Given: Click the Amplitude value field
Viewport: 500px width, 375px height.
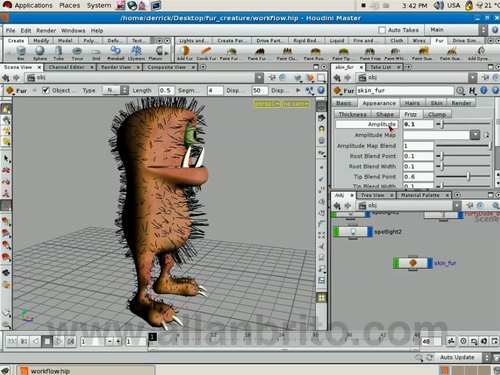Looking at the screenshot, I should coord(418,124).
